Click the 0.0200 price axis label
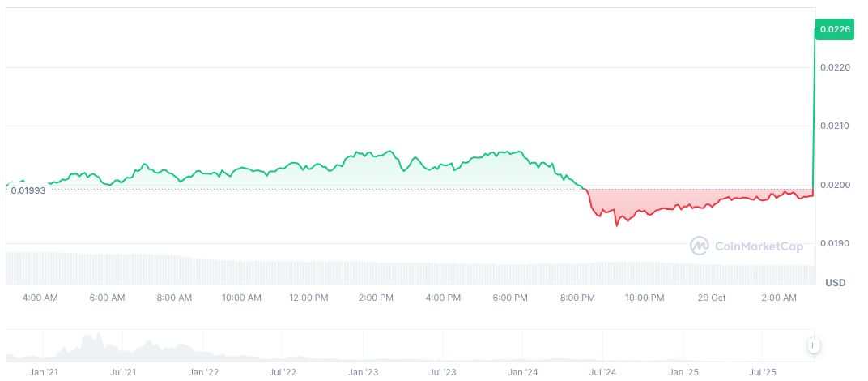This screenshot has width=868, height=381. pos(835,185)
